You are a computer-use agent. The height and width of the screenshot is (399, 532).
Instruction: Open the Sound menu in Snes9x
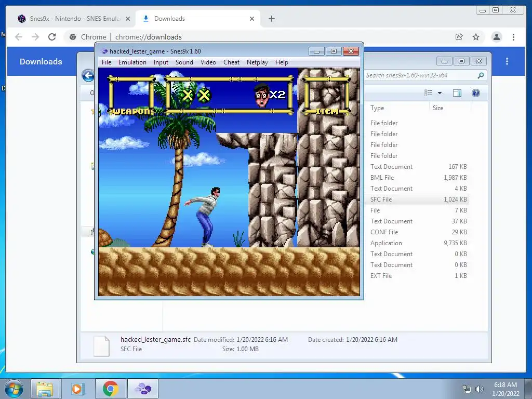click(x=184, y=62)
